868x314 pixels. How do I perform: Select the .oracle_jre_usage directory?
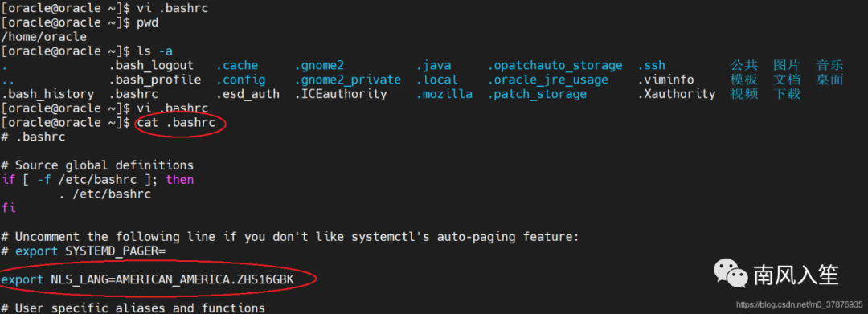[x=547, y=80]
